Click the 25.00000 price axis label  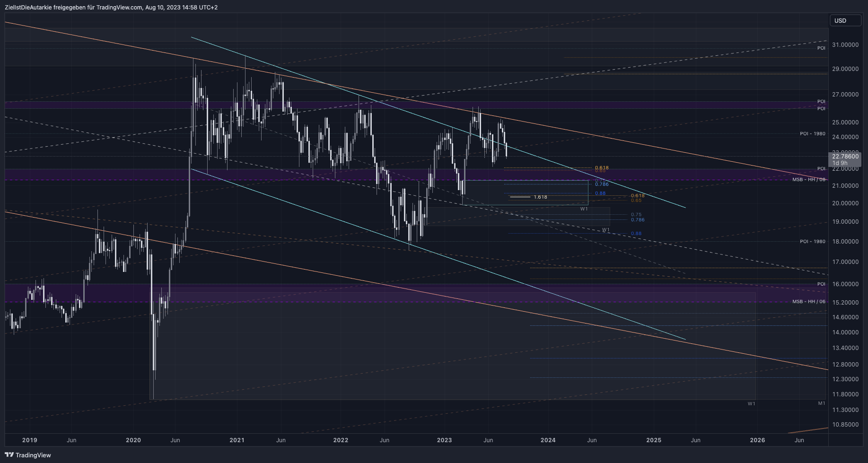(845, 122)
